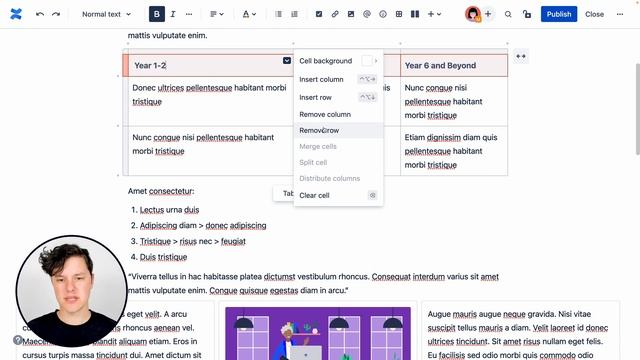Click the user avatar in toolbar

[473, 14]
